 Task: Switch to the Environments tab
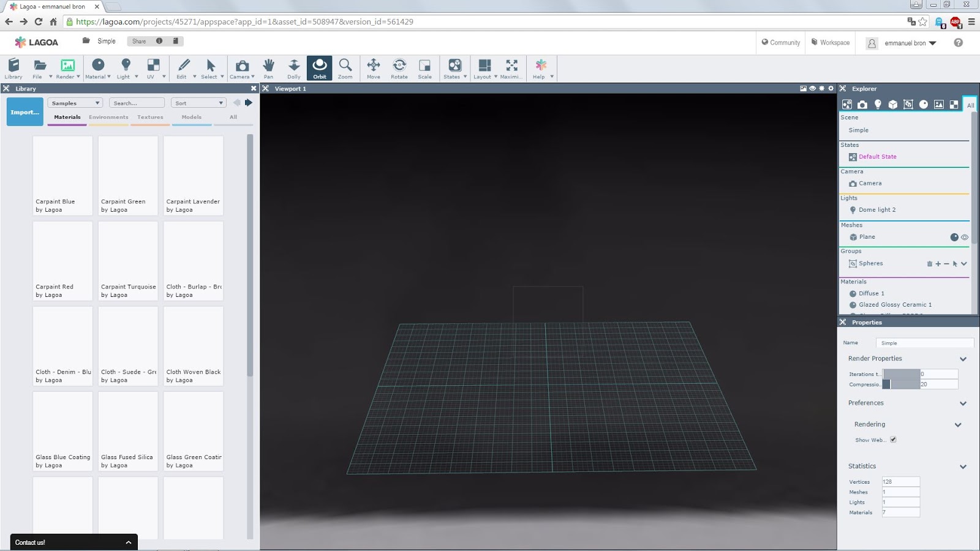pos(108,117)
